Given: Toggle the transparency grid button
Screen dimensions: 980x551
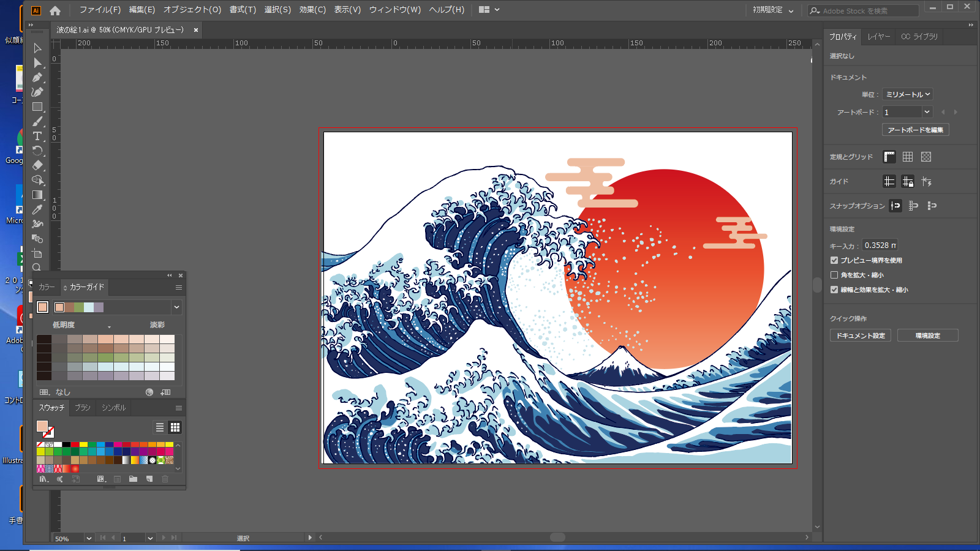Looking at the screenshot, I should click(x=926, y=157).
